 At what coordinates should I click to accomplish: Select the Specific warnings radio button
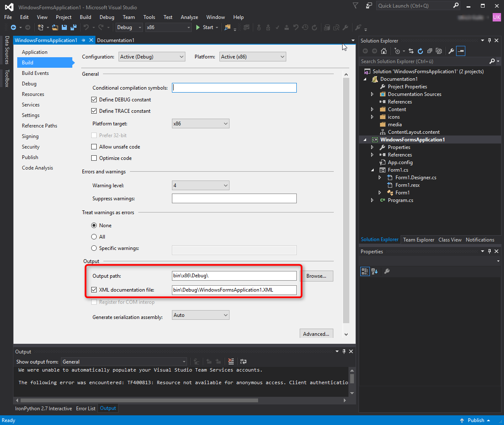pyautogui.click(x=94, y=248)
